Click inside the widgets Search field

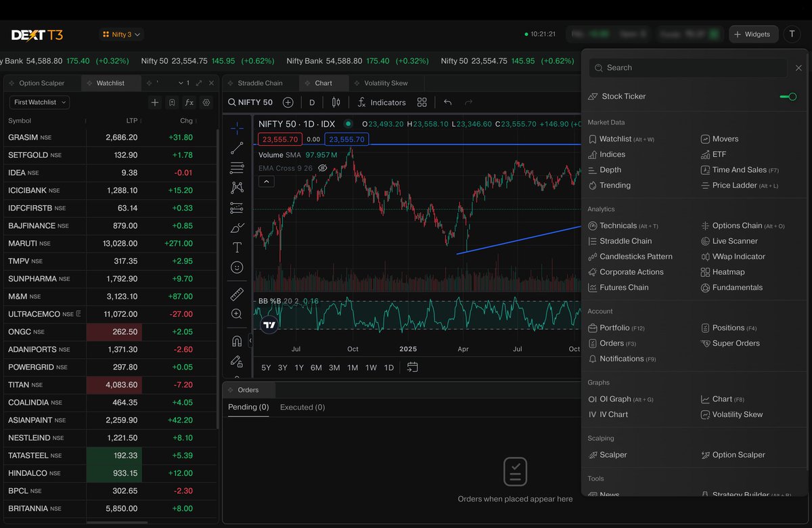pos(687,68)
